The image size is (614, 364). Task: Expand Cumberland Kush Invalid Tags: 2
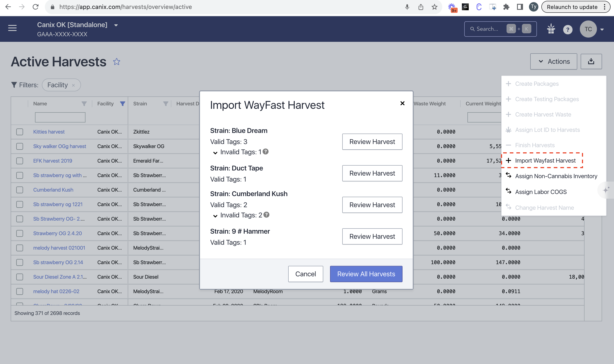point(215,216)
